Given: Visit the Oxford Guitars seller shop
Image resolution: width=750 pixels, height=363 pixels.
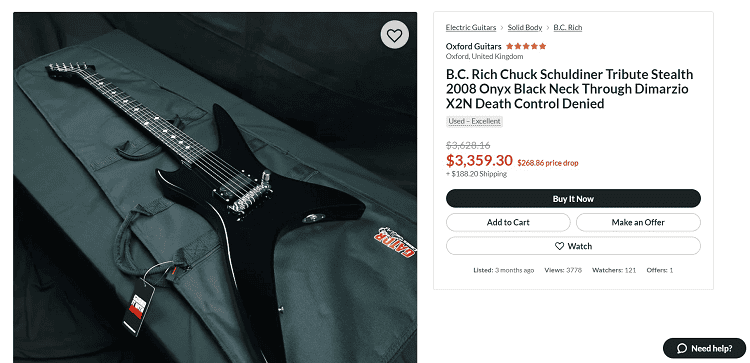Looking at the screenshot, I should (x=474, y=46).
